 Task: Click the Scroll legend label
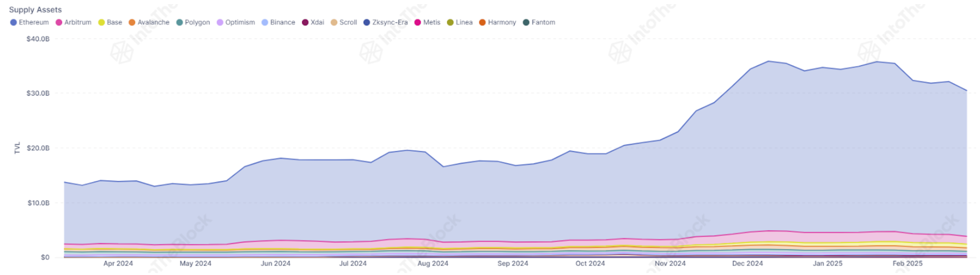(348, 22)
